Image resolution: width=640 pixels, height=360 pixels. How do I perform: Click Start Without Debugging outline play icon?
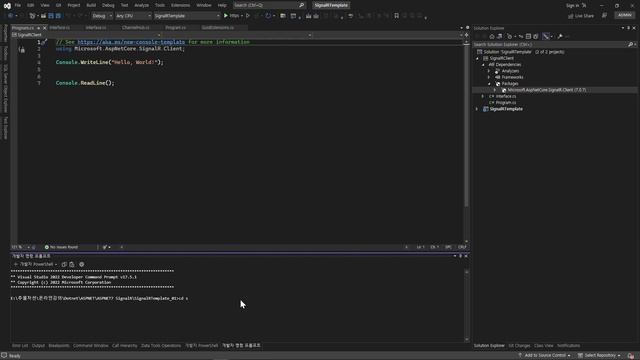(248, 16)
